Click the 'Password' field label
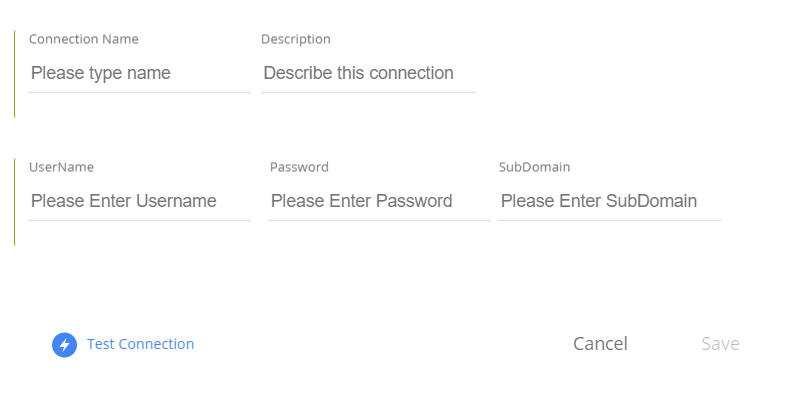 pos(299,167)
